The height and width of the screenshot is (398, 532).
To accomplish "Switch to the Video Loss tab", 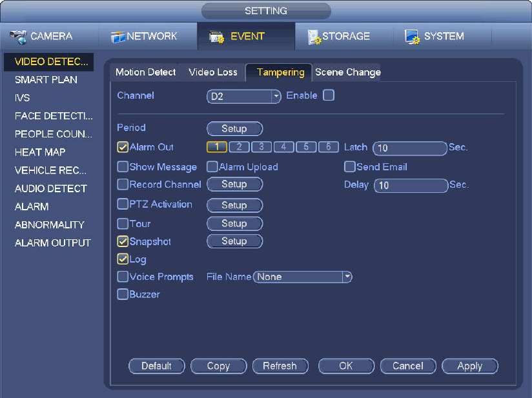I will (x=212, y=72).
